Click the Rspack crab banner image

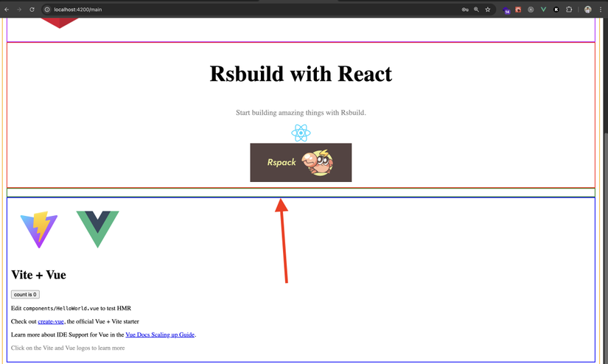[x=301, y=162]
